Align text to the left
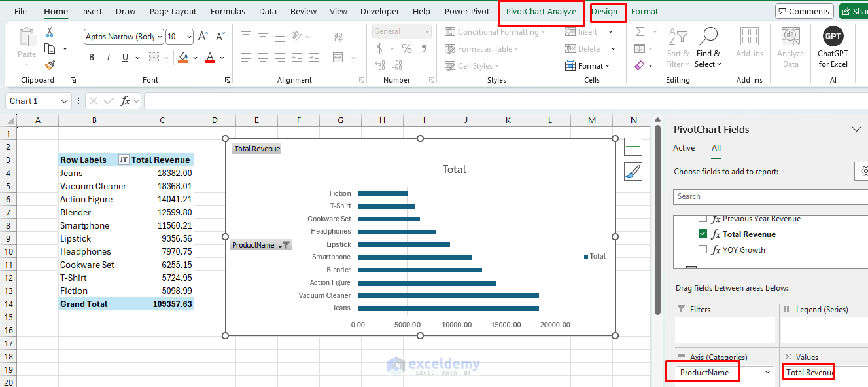This screenshot has height=387, width=868. [x=246, y=58]
